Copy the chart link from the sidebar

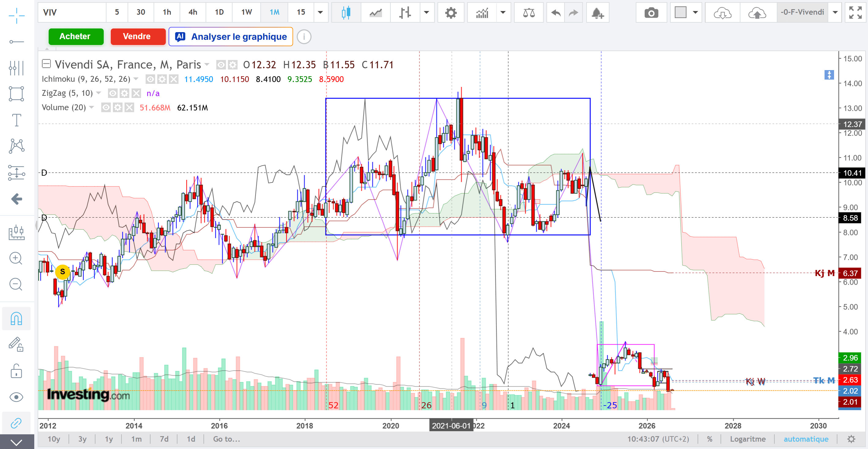click(x=16, y=423)
